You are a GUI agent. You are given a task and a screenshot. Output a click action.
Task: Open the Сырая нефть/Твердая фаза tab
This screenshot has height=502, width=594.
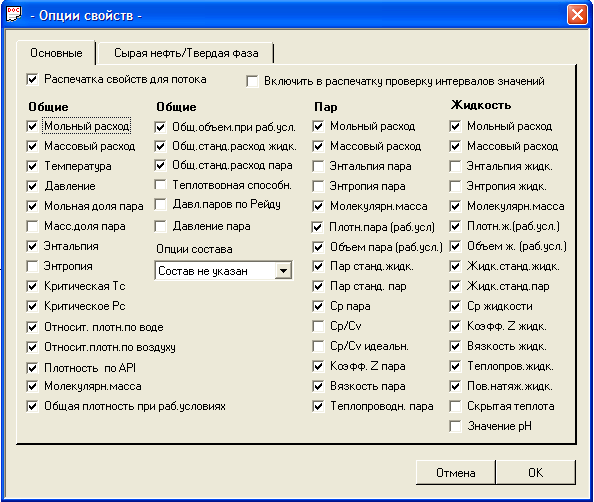pyautogui.click(x=186, y=53)
